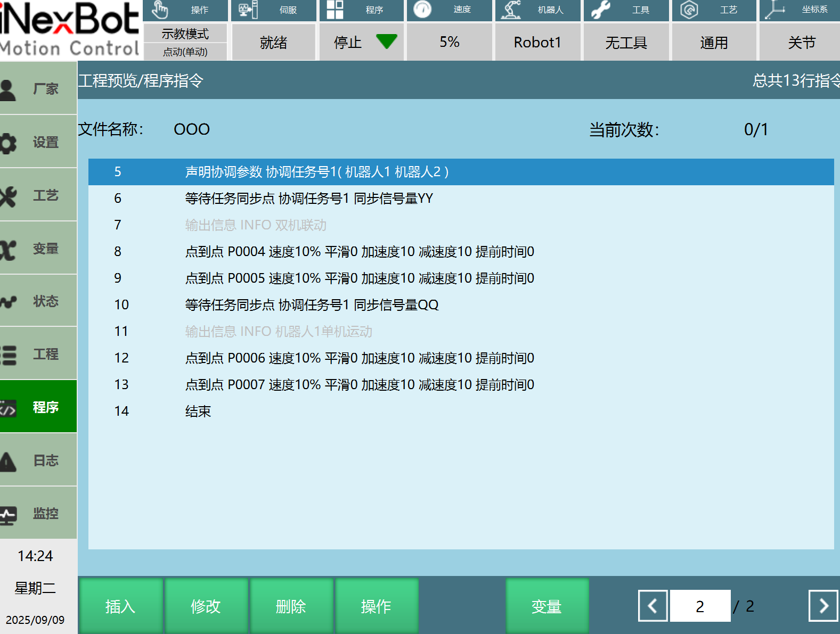Click the hand operation icon in top bar
The width and height of the screenshot is (840, 634).
coord(160,10)
